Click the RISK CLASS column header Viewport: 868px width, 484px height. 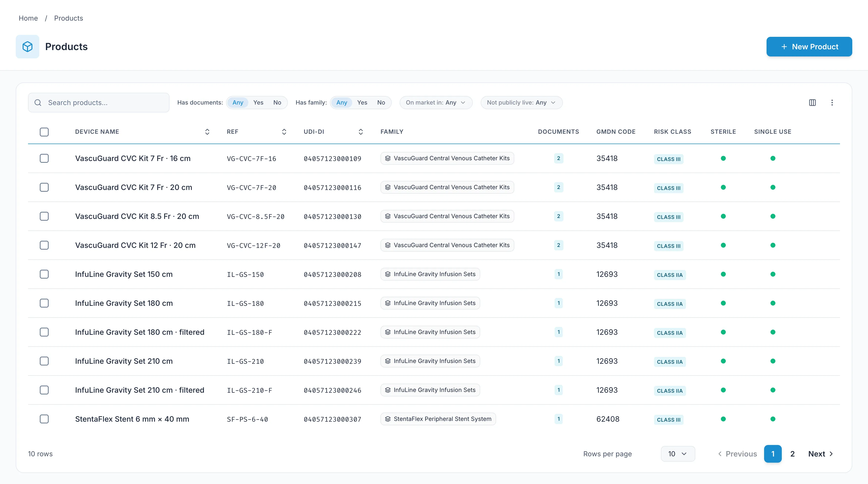click(672, 132)
